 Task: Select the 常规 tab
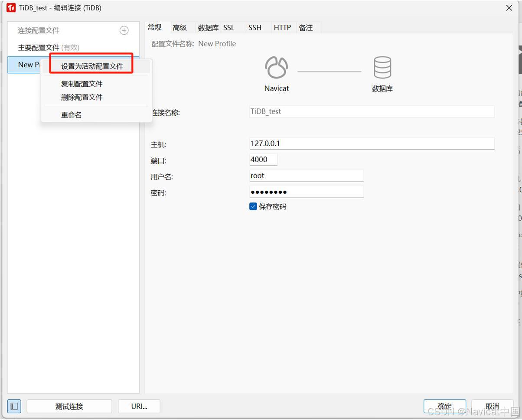click(155, 27)
